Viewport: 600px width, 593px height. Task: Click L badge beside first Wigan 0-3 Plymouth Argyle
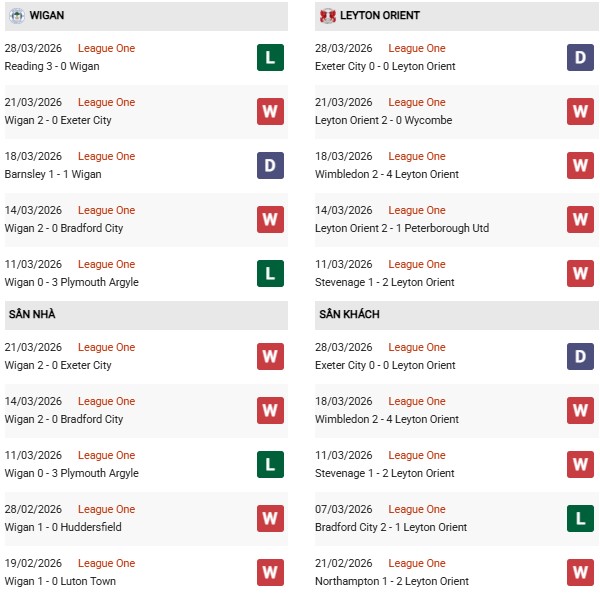pyautogui.click(x=270, y=274)
